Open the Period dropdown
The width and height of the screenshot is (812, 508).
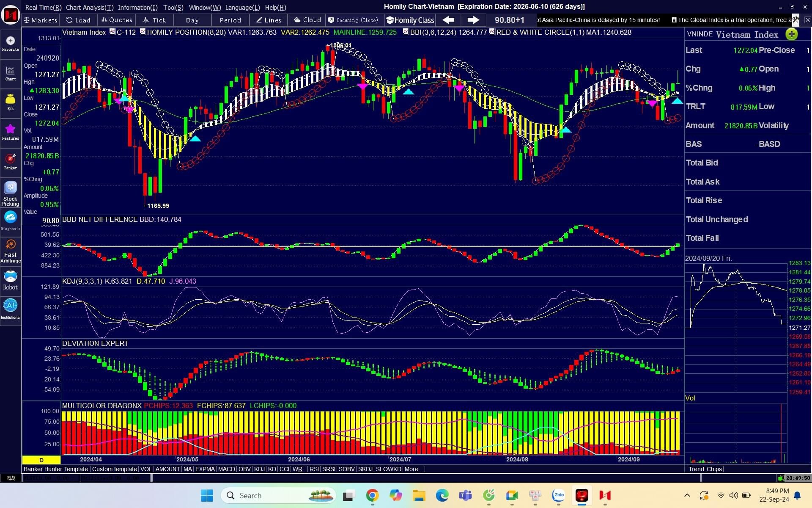(230, 20)
